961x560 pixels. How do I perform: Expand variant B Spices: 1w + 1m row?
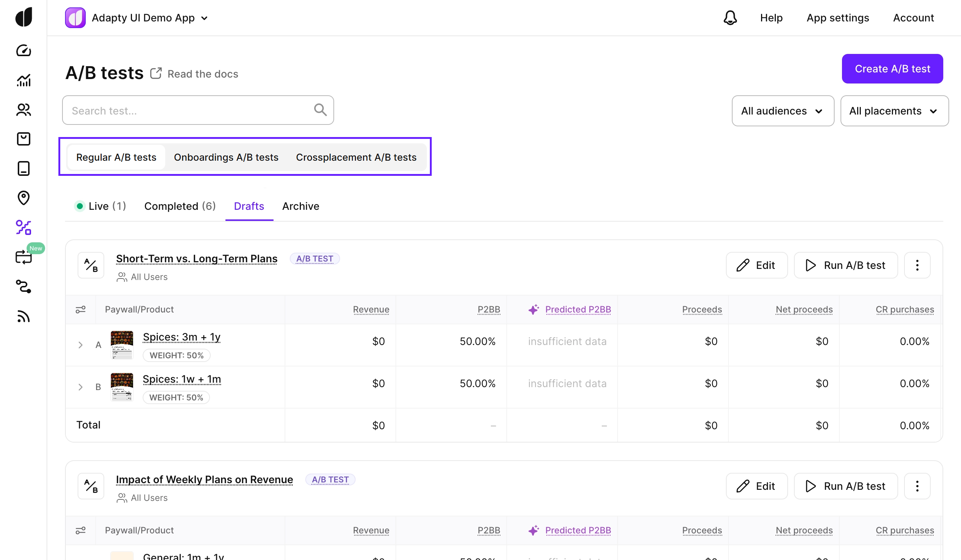tap(81, 387)
